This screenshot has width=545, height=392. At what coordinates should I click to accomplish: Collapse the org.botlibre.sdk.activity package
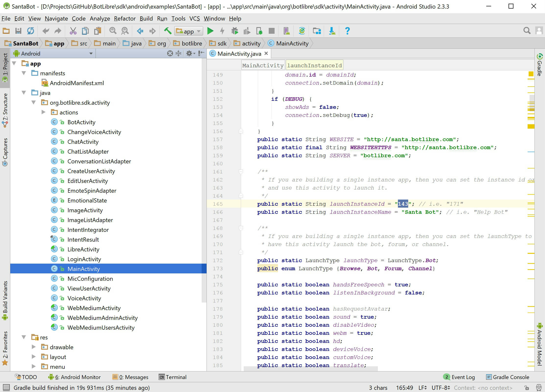pos(34,102)
